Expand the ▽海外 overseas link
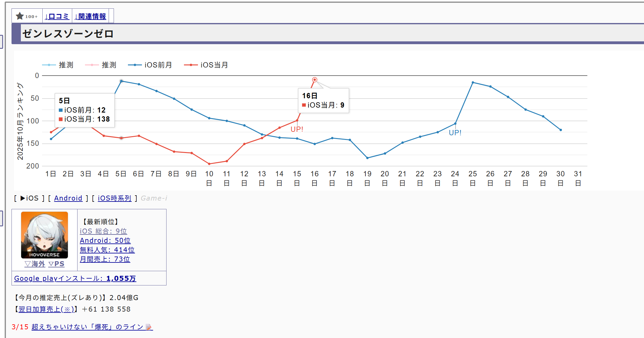This screenshot has height=338, width=644. 35,264
